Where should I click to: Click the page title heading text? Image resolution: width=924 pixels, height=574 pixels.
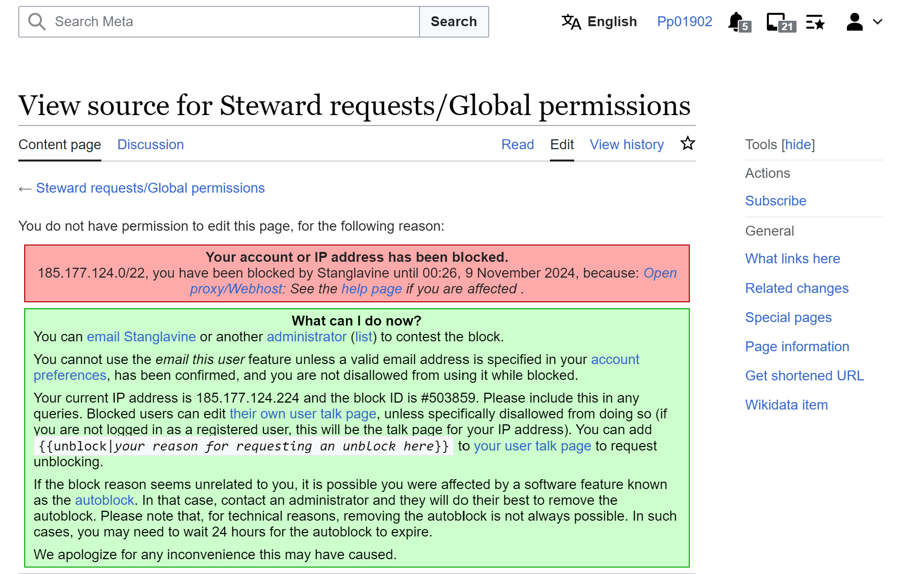pyautogui.click(x=354, y=105)
